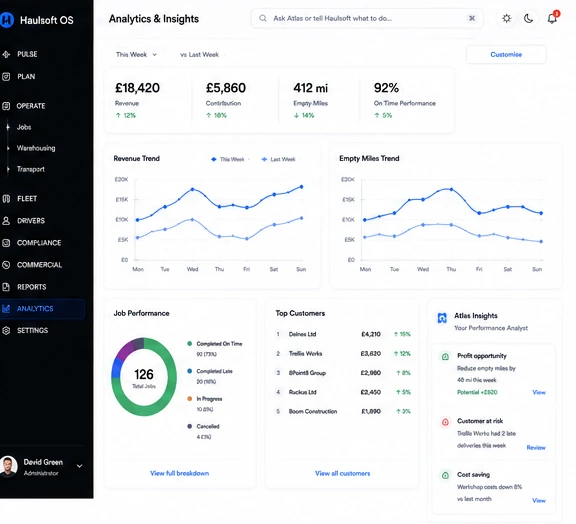Click the Ask Atlas search field
The height and width of the screenshot is (524, 576).
pyautogui.click(x=367, y=18)
